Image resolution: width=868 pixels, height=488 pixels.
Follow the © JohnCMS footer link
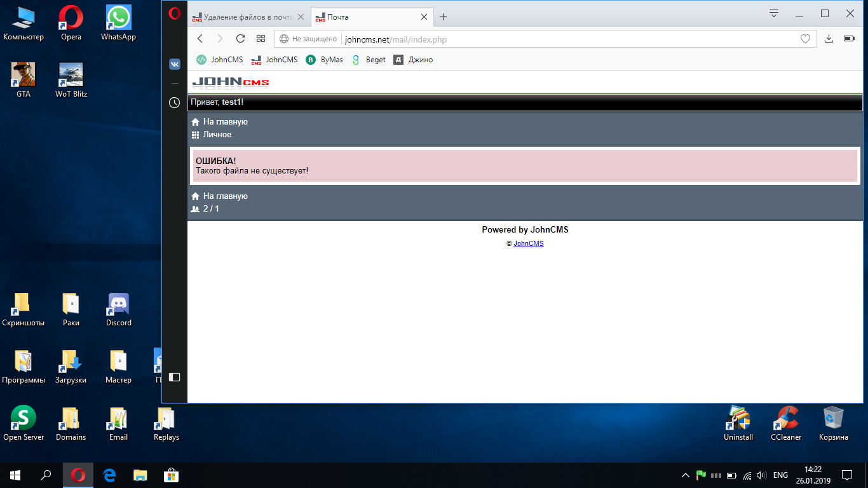pos(528,244)
